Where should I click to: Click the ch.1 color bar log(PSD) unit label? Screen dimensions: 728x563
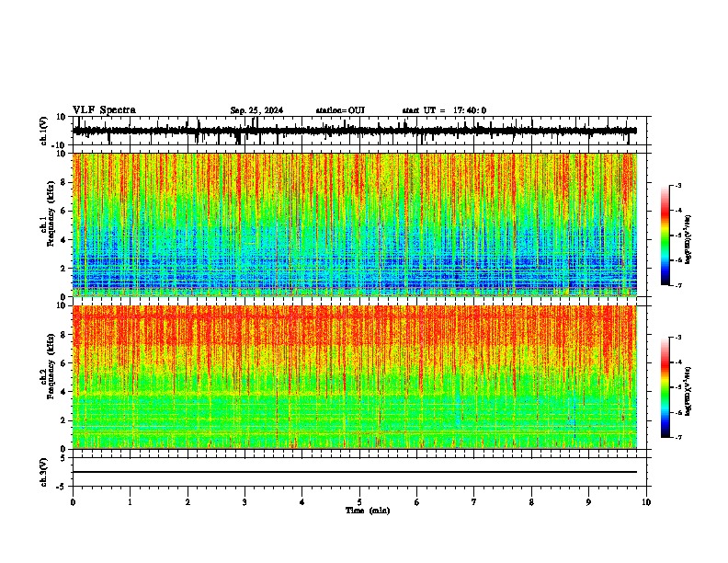point(688,239)
